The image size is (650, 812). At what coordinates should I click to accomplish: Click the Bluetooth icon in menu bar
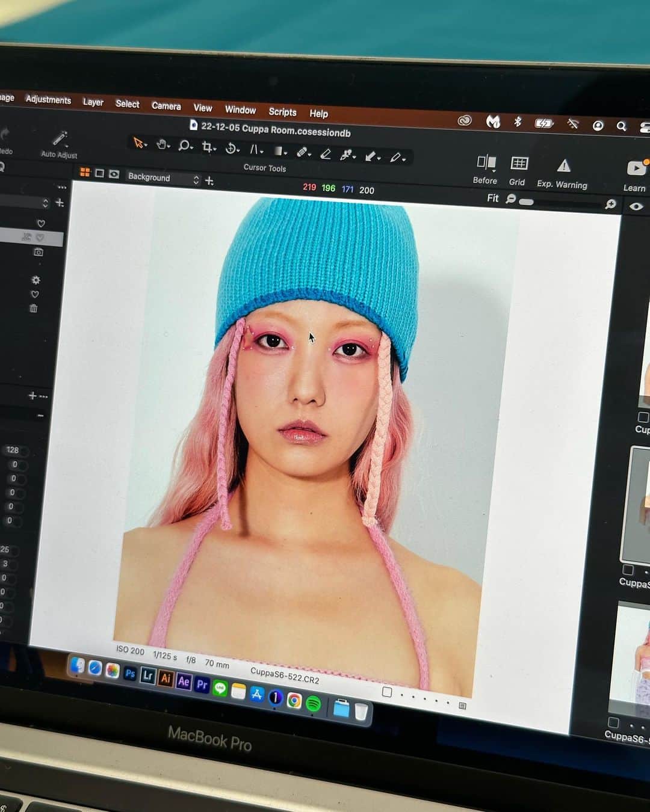tap(517, 122)
